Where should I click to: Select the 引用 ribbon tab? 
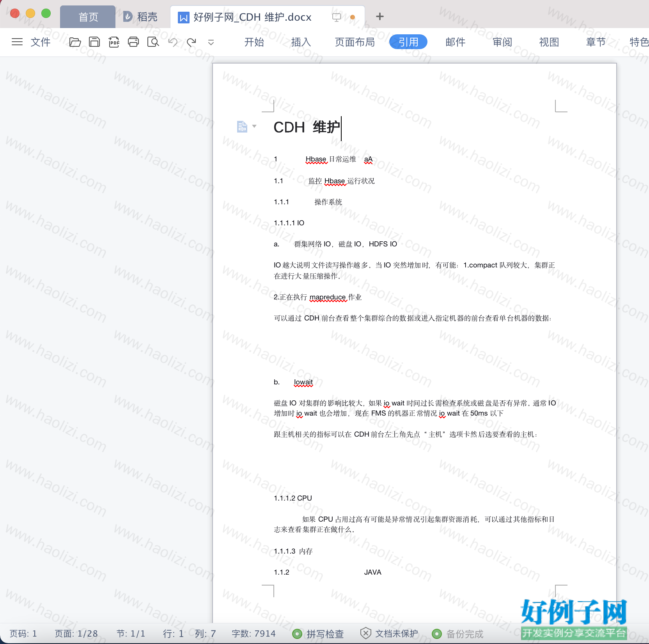[408, 42]
